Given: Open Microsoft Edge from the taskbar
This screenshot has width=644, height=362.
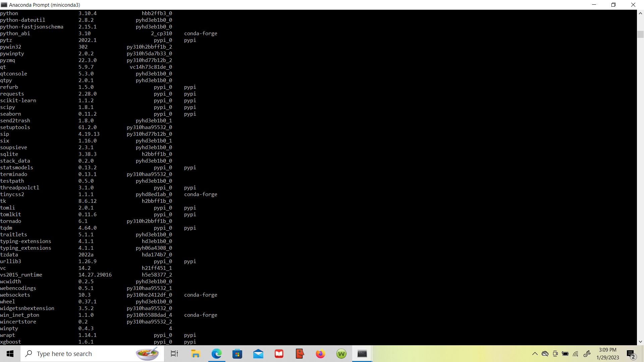Looking at the screenshot, I should coord(217,354).
